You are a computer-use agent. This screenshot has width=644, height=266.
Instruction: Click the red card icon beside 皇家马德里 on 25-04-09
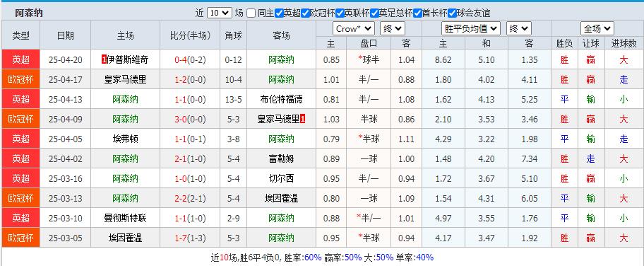[303, 119]
